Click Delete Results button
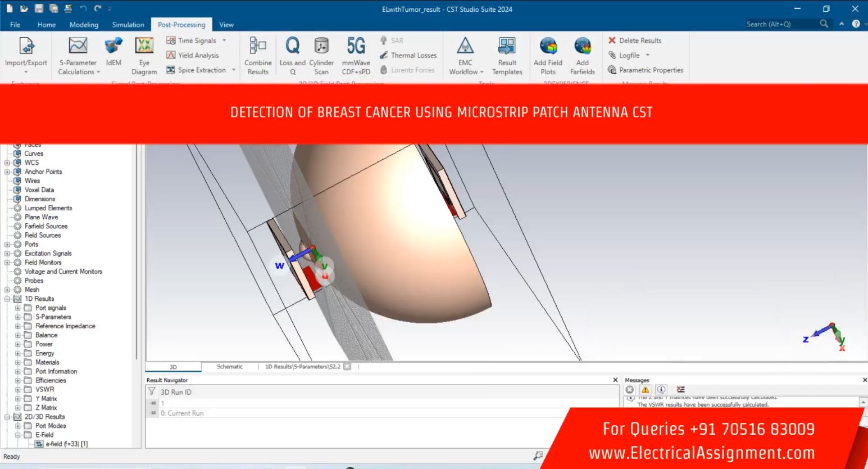This screenshot has height=469, width=868. 635,40
